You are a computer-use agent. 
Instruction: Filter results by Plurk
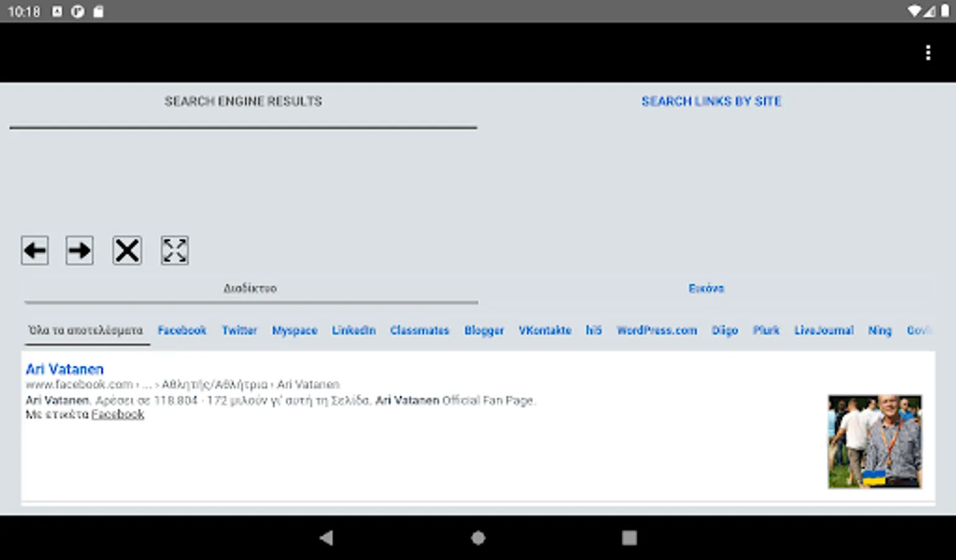tap(766, 330)
